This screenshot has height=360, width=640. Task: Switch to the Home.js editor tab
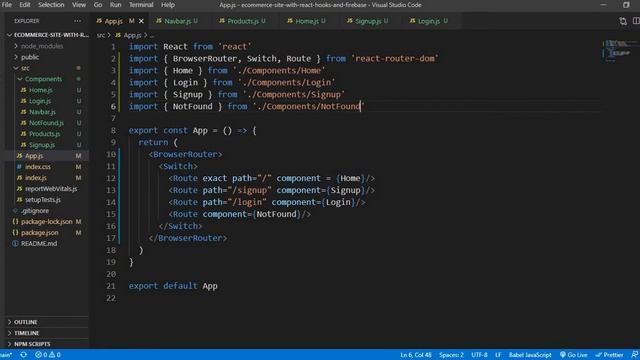click(306, 21)
